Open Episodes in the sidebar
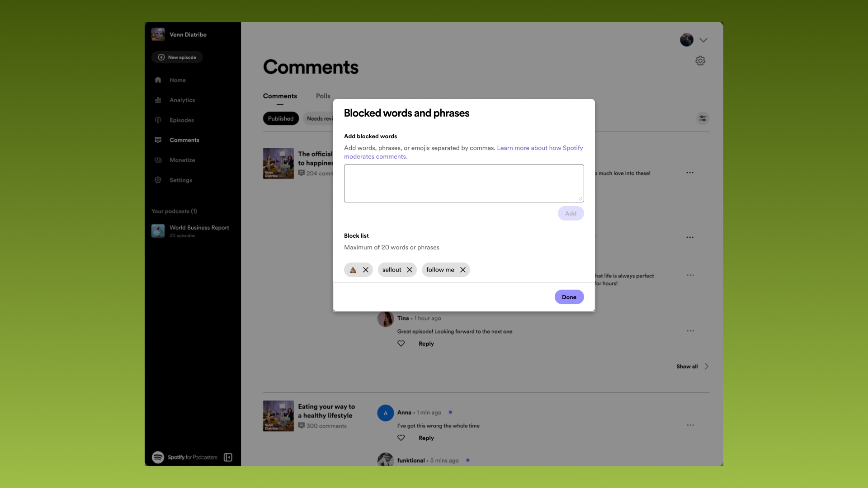 pos(182,120)
